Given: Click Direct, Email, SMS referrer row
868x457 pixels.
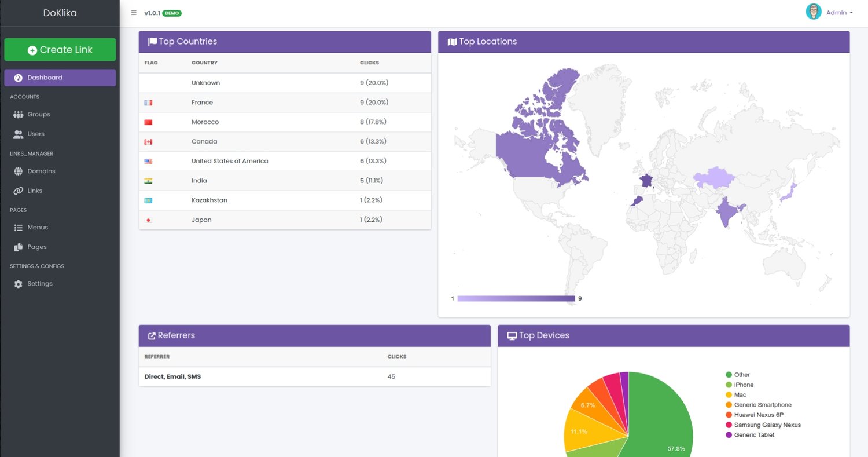Looking at the screenshot, I should pyautogui.click(x=314, y=376).
